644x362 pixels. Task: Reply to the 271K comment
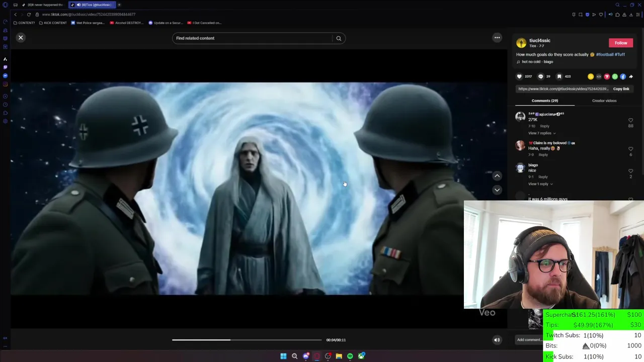coord(545,126)
